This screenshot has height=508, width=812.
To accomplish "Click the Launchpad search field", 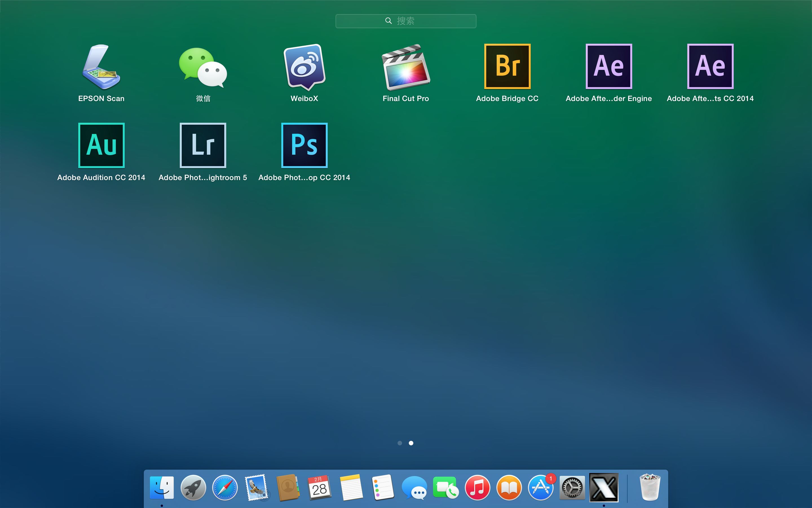I will tap(406, 21).
